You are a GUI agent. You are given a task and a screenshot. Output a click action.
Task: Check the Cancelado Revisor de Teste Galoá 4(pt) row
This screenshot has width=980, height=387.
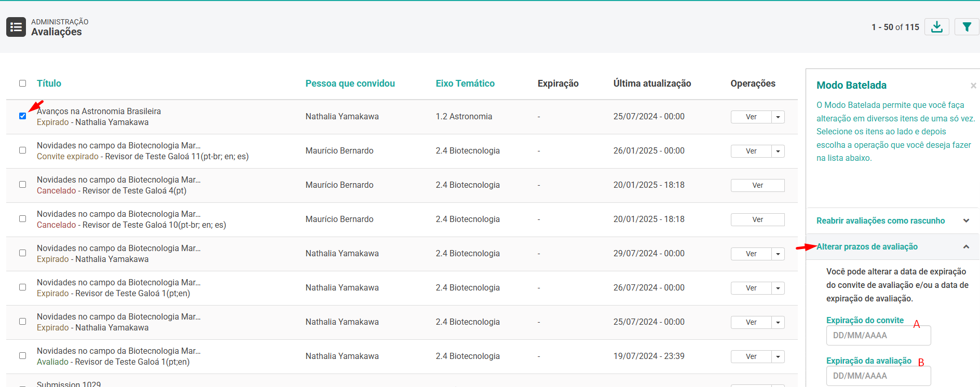click(22, 185)
